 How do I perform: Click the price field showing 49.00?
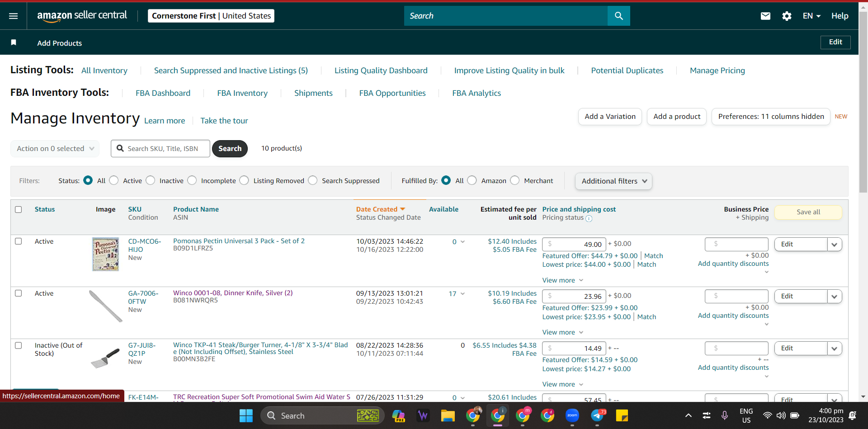pos(574,245)
